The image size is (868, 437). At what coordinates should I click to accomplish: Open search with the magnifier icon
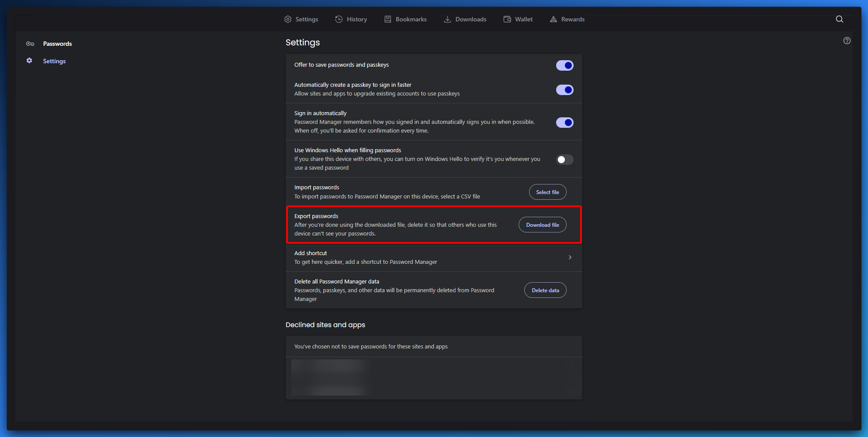click(x=839, y=19)
